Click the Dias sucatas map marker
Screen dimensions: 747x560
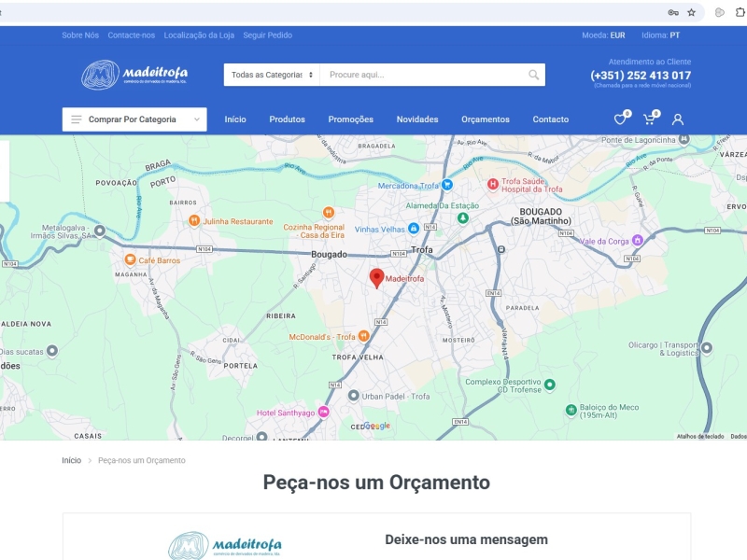point(52,351)
